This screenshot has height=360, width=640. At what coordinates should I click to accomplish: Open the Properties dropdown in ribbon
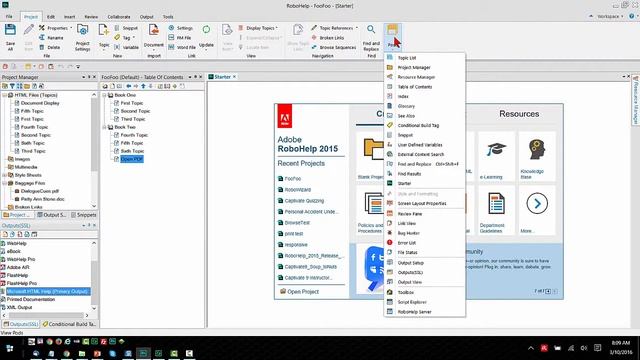tap(56, 28)
